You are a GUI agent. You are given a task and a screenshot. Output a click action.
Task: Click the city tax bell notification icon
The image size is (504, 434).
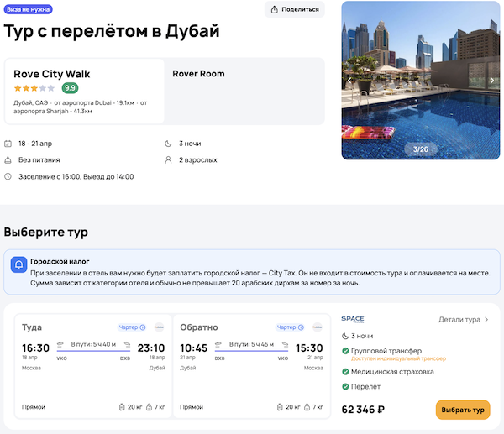click(x=18, y=264)
